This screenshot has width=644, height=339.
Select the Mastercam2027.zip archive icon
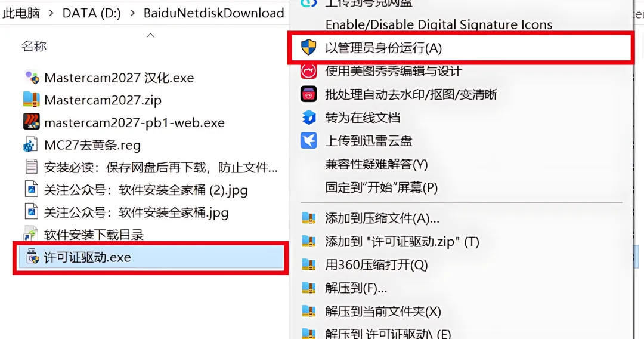32,100
